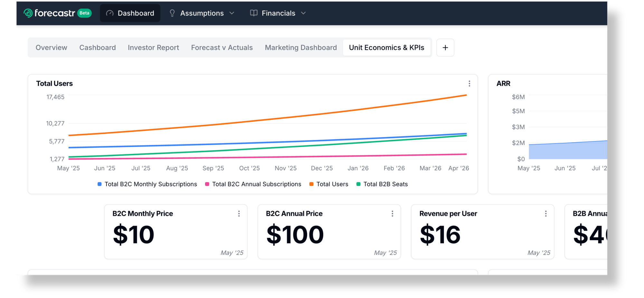
Task: Open the Assumptions menu
Action: 202,13
